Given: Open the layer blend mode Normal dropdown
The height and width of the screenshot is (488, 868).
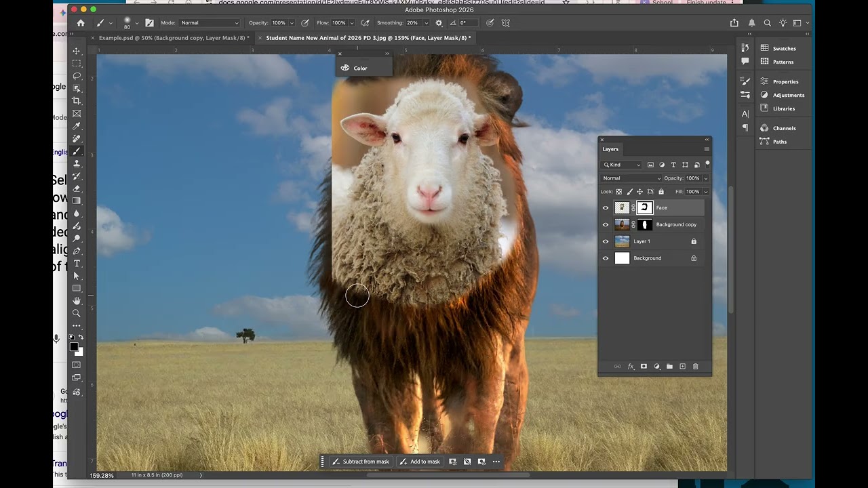Looking at the screenshot, I should 631,178.
